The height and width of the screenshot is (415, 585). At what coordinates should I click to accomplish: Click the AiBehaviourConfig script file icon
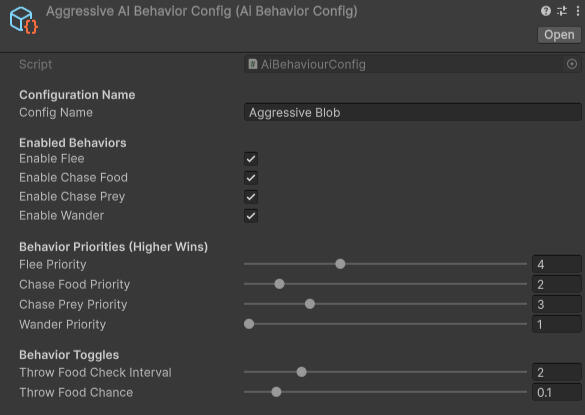(x=253, y=64)
